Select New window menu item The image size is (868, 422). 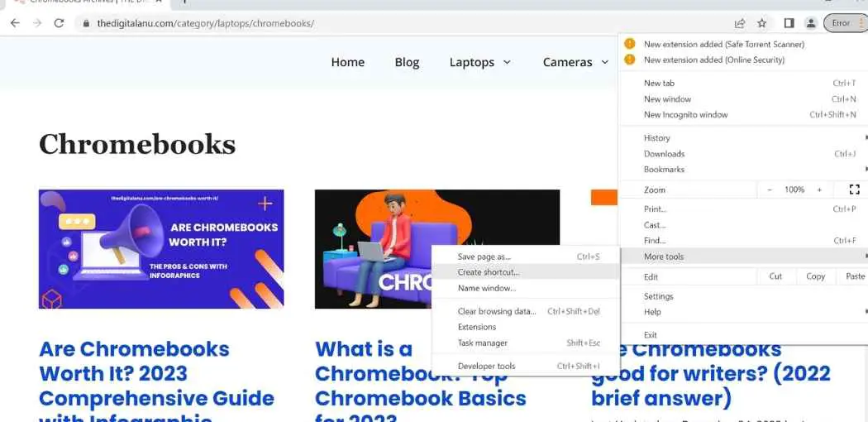743,99
